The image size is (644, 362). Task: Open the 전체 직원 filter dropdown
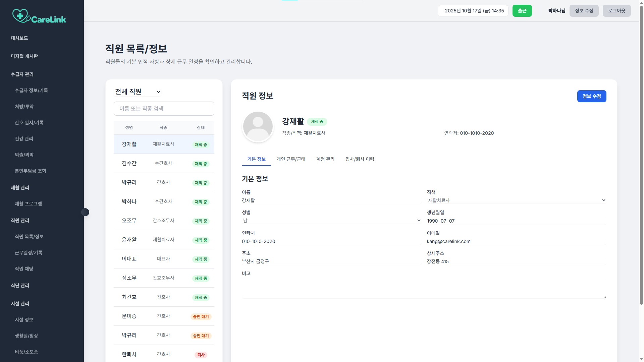(x=138, y=92)
